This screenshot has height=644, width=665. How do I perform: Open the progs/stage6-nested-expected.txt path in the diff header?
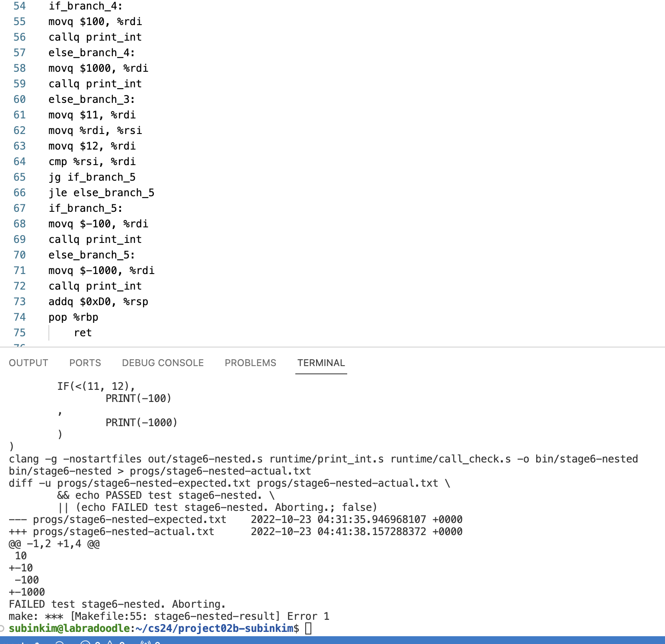click(129, 519)
